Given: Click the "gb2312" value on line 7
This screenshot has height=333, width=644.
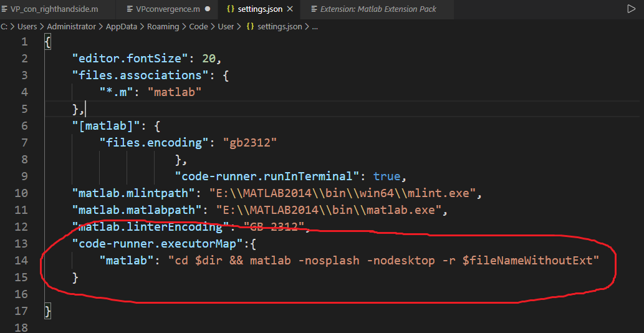Looking at the screenshot, I should (250, 143).
